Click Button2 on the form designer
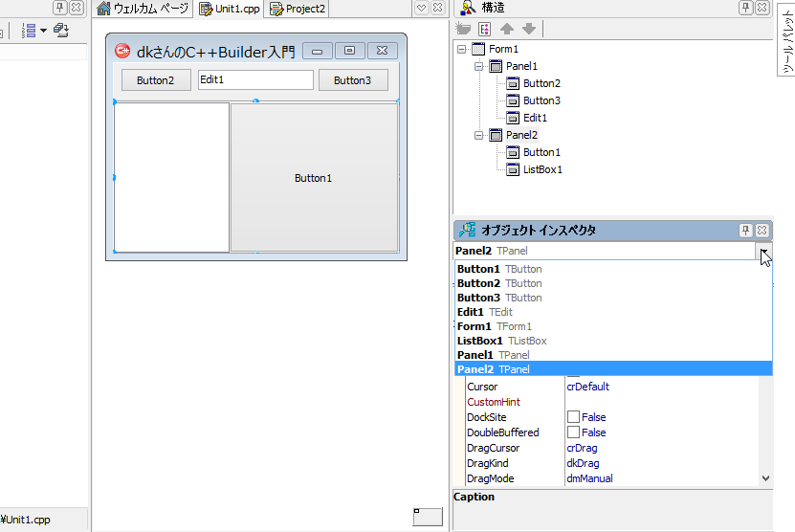This screenshot has height=532, width=795. (x=155, y=80)
